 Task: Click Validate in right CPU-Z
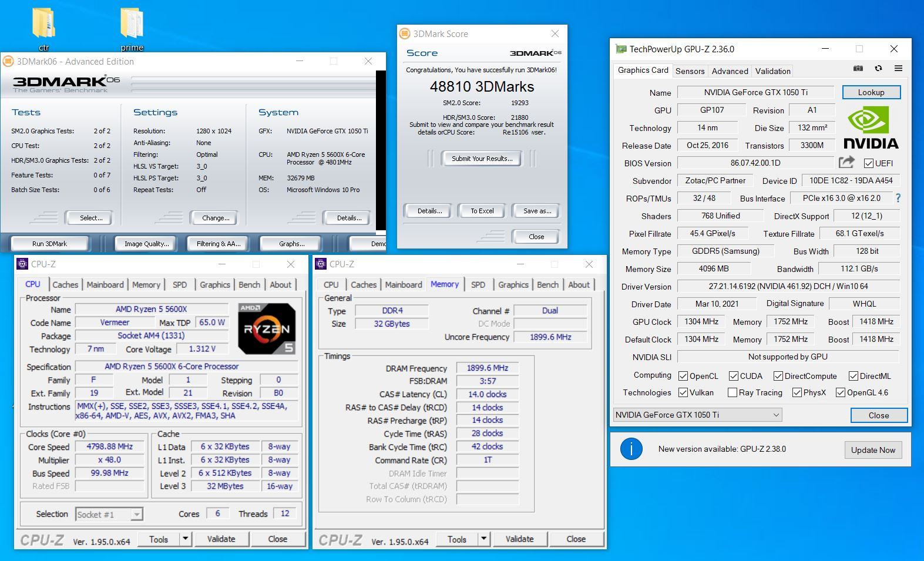[519, 539]
